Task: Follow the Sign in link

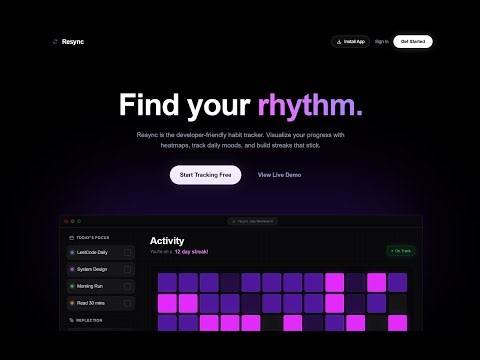Action: pyautogui.click(x=382, y=42)
